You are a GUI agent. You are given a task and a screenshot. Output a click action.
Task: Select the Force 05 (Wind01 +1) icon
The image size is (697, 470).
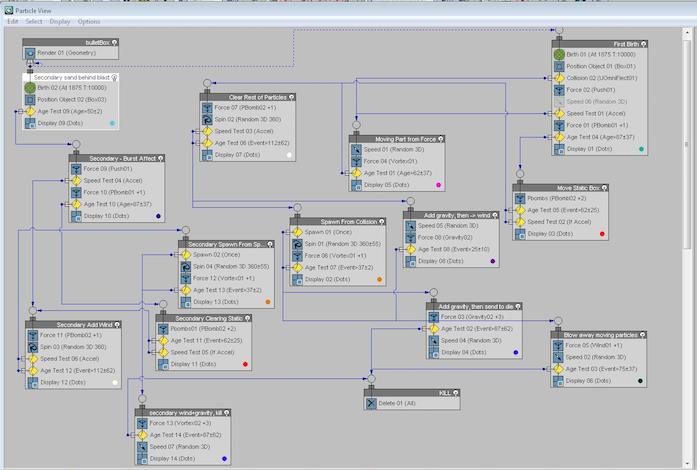[x=558, y=345]
